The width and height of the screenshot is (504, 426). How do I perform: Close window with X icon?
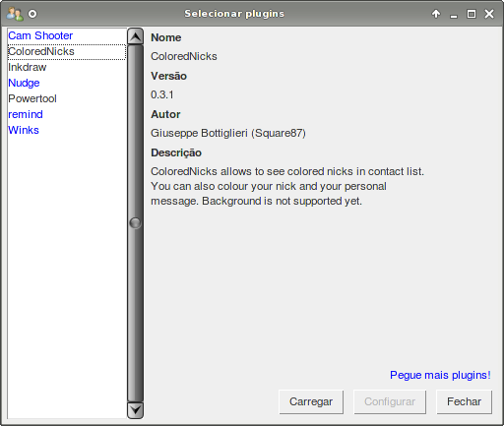coord(489,14)
